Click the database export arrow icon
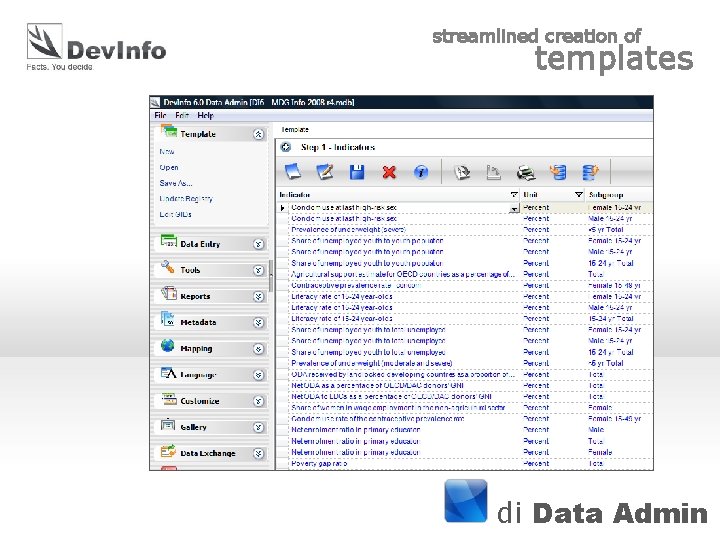This screenshot has height=540, width=720. pyautogui.click(x=590, y=172)
